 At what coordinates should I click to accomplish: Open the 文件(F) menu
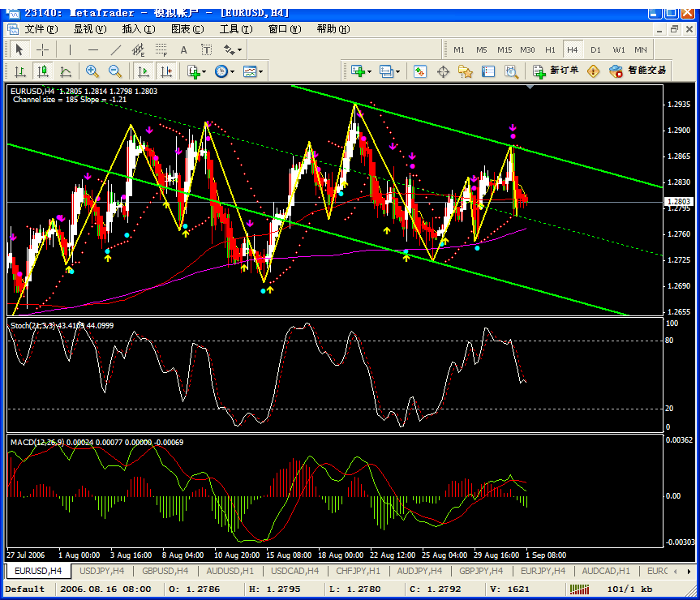pos(41,29)
